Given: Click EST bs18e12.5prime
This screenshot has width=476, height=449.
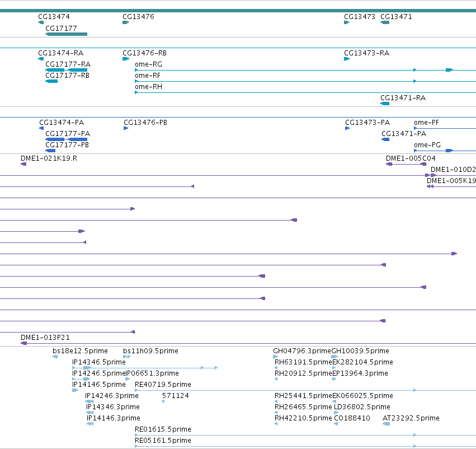Looking at the screenshot, I should pyautogui.click(x=80, y=351).
